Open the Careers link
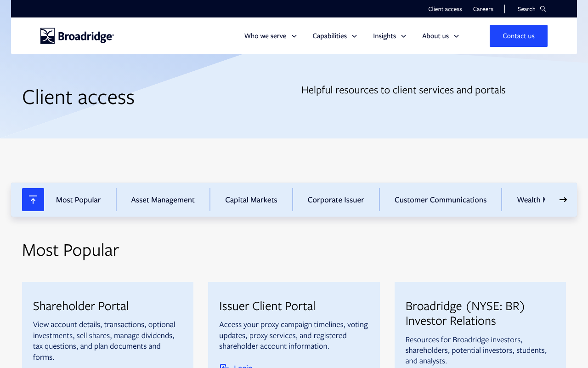 point(483,9)
